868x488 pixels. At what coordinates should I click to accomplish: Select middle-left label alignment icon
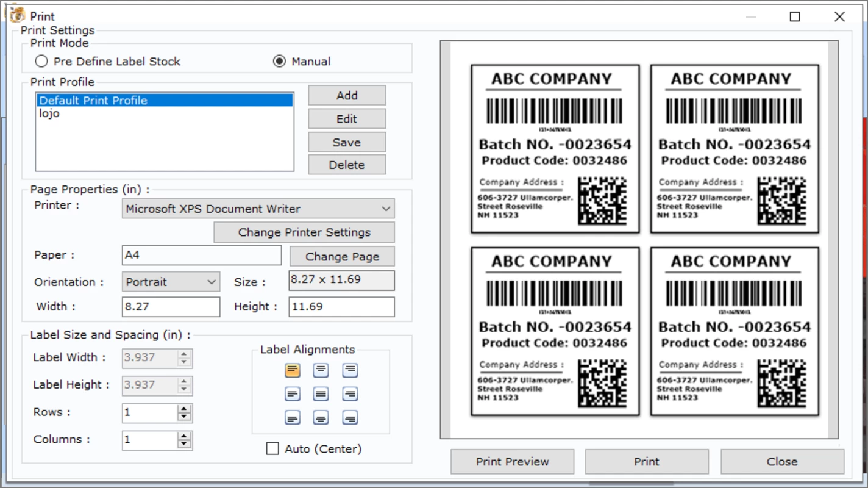click(x=293, y=394)
